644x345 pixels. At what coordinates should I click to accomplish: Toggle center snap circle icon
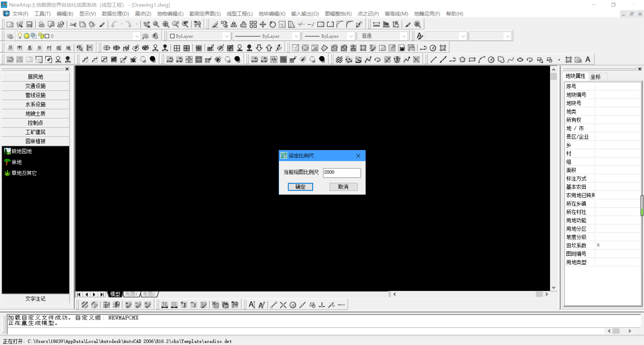point(293,305)
